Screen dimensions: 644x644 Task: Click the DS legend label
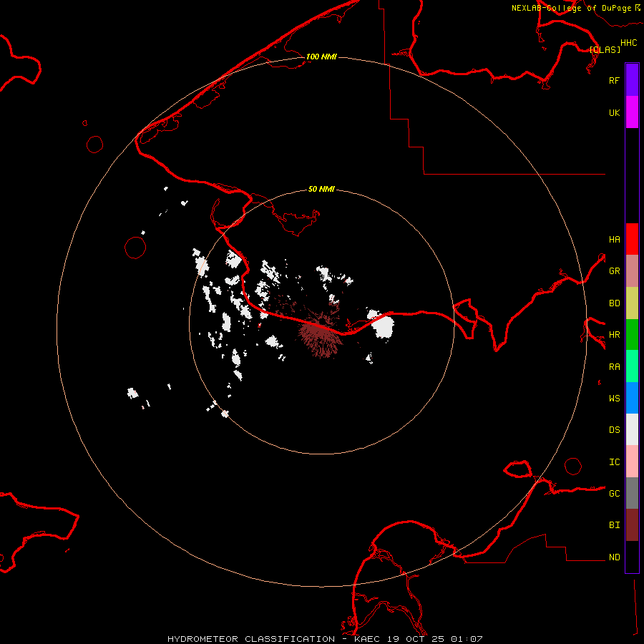[x=614, y=430]
